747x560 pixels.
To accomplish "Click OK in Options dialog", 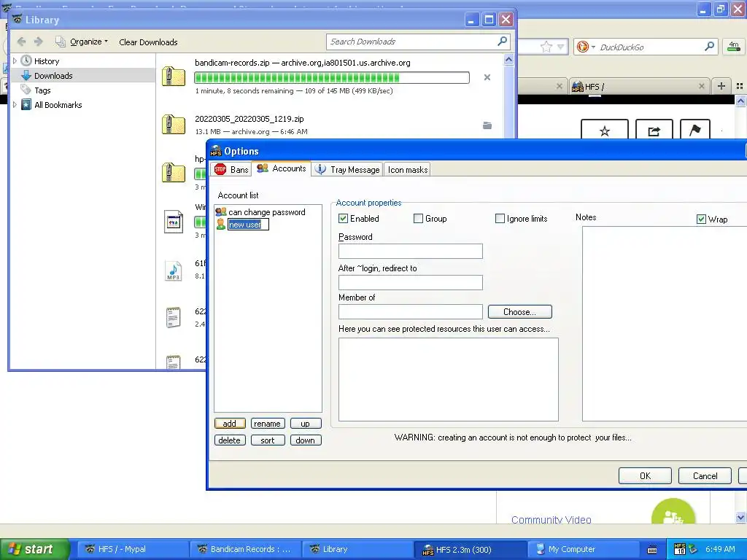I will [645, 475].
